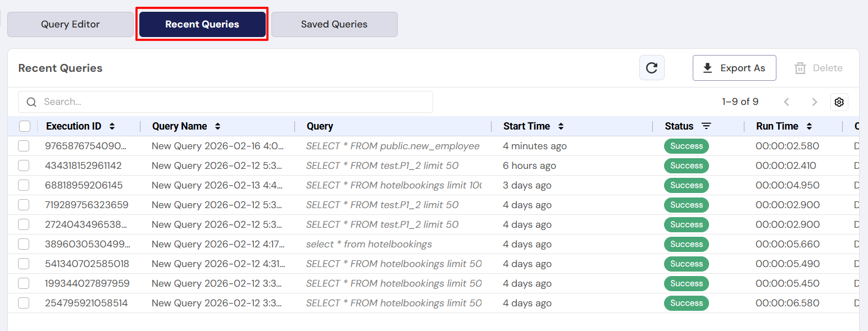Screen dimensions: 868x331
Task: Check the box for execution ID 9765876754090
Action: tap(24, 146)
